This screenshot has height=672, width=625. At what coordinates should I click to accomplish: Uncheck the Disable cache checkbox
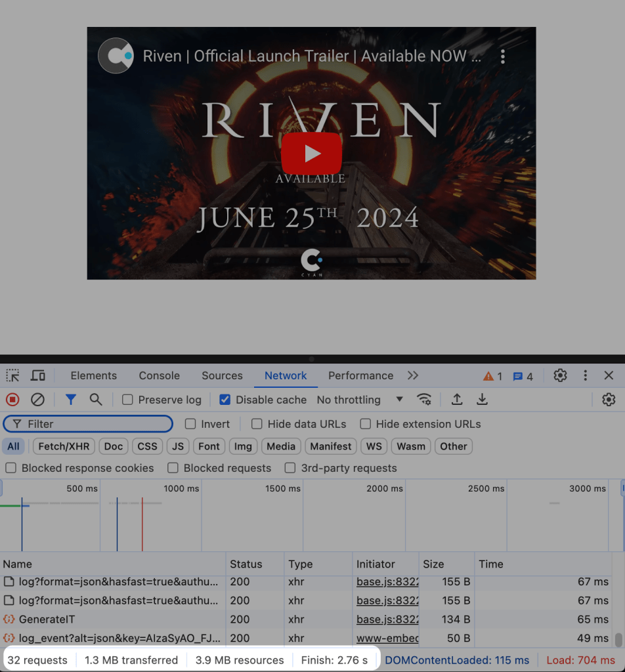pos(225,400)
